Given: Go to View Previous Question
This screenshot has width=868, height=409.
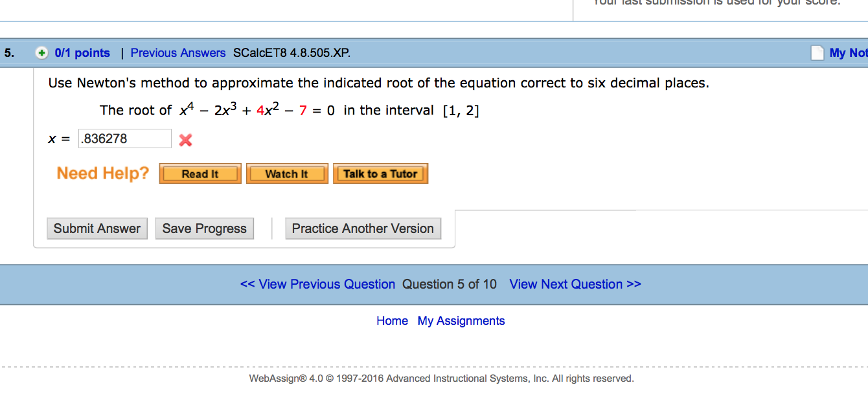Looking at the screenshot, I should tap(317, 284).
